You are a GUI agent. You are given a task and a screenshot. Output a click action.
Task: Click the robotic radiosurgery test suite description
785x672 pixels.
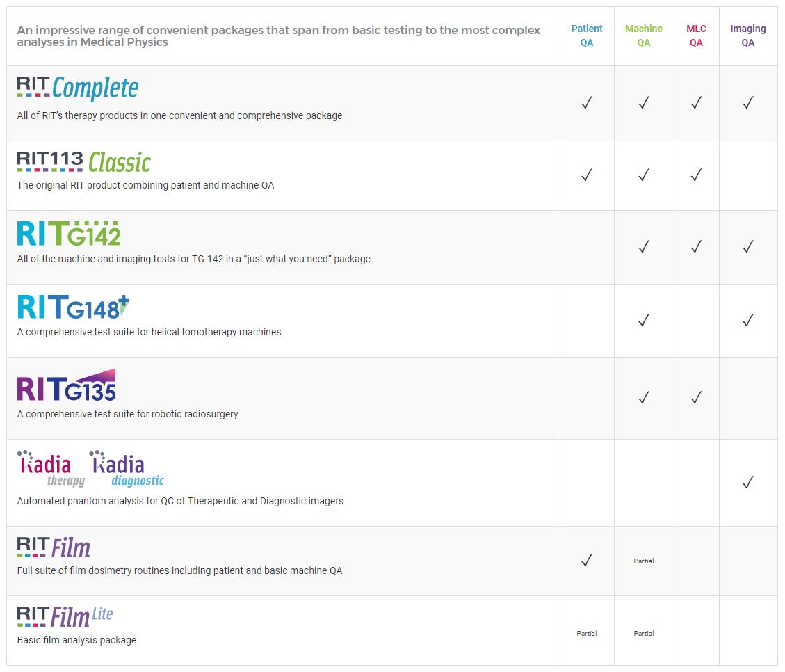click(x=127, y=414)
